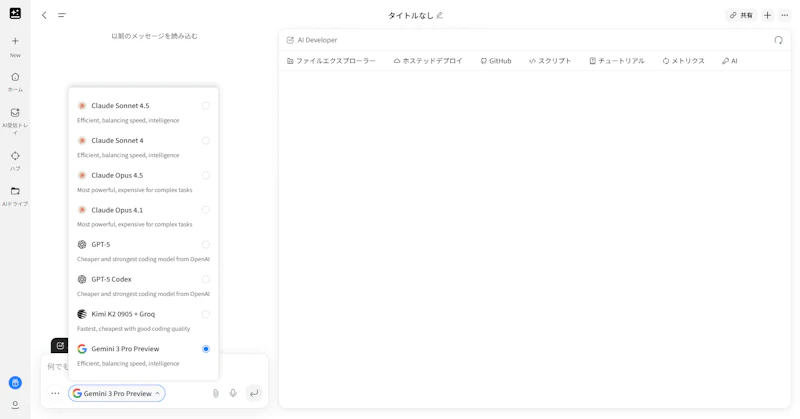Click the 共有 share button
The height and width of the screenshot is (419, 800).
[741, 15]
